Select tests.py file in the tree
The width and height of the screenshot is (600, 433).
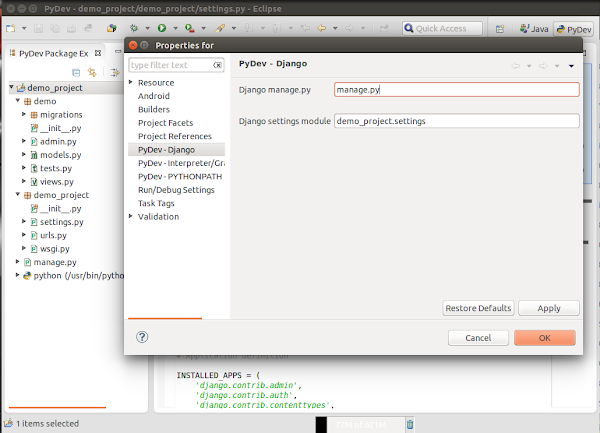click(55, 168)
